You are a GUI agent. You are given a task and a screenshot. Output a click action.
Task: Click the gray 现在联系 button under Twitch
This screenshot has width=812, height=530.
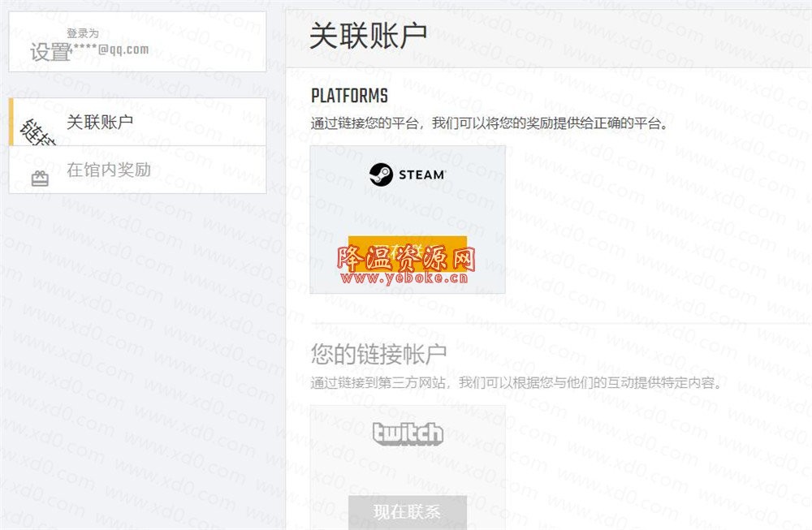pyautogui.click(x=408, y=512)
